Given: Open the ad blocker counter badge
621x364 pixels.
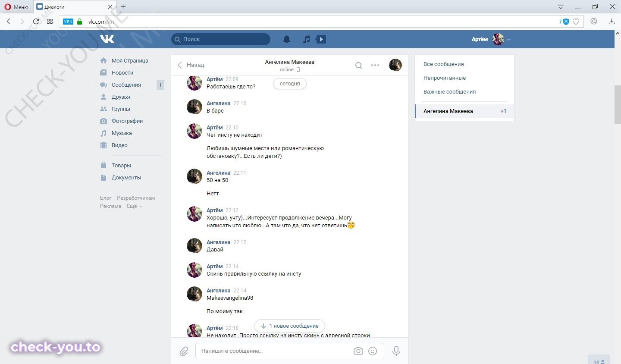Looking at the screenshot, I should coord(564,22).
